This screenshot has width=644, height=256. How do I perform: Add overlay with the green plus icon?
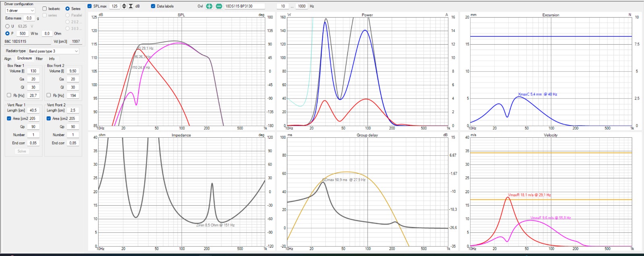(x=209, y=6)
